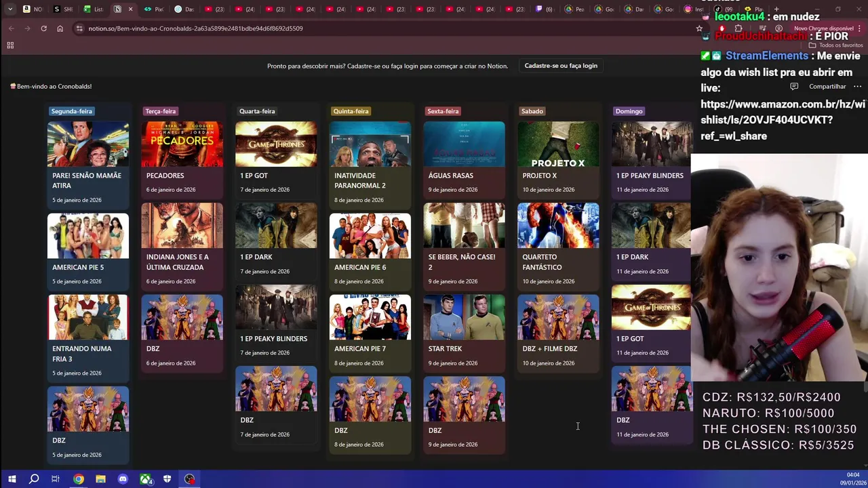
Task: Open File Explorer from the taskbar
Action: [100, 479]
